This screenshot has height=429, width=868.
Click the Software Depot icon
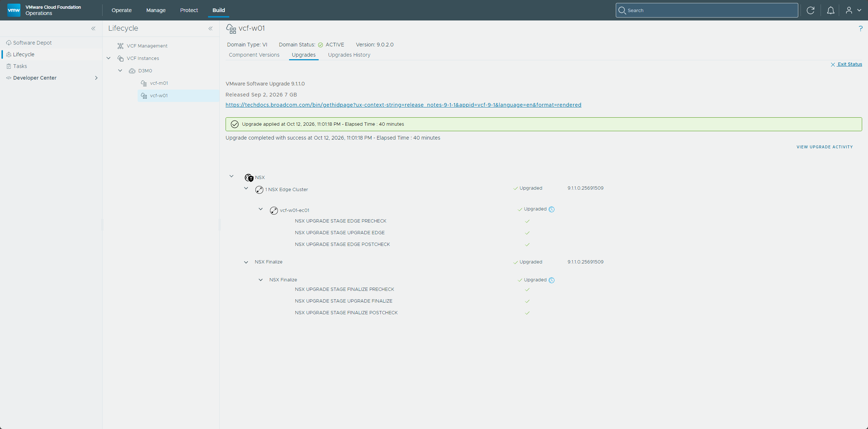pos(9,43)
